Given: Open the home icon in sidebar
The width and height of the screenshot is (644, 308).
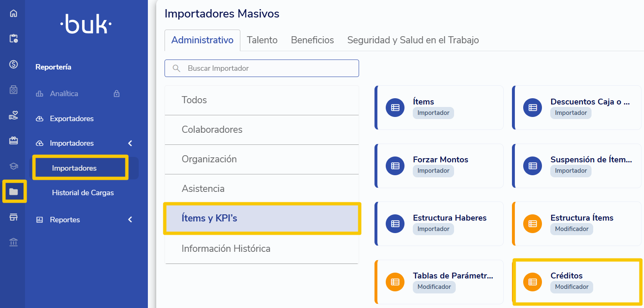Looking at the screenshot, I should tap(13, 13).
